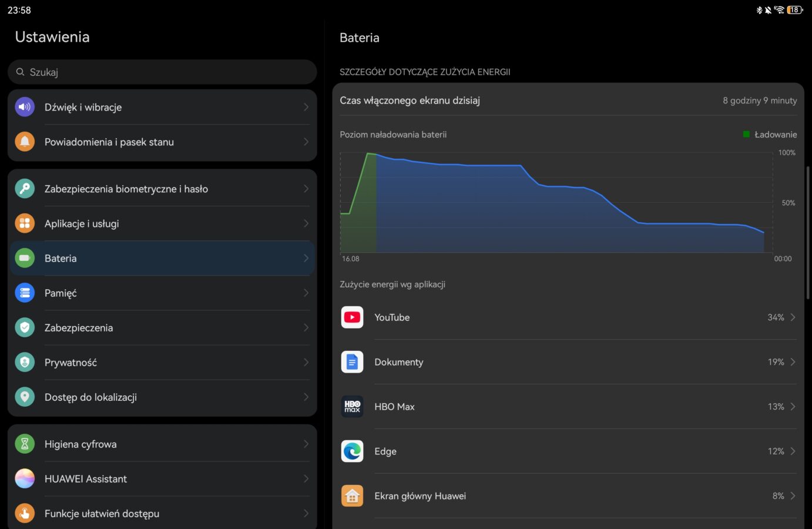
Task: Expand Dokumenty usage details chevron
Action: [793, 362]
